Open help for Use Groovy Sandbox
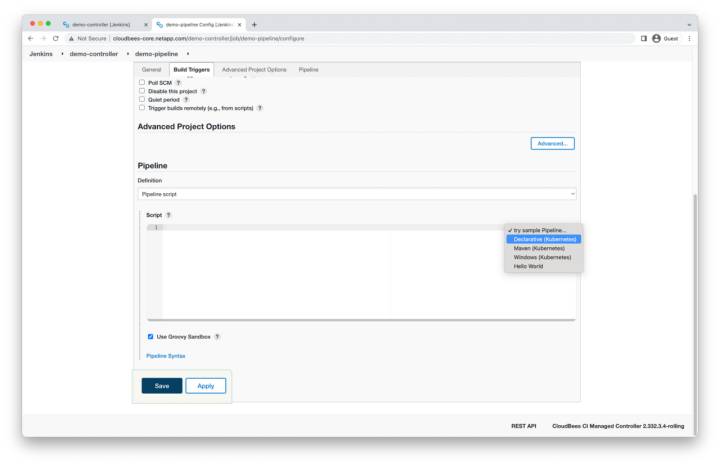Viewport: 720px width, 467px height. (217, 337)
